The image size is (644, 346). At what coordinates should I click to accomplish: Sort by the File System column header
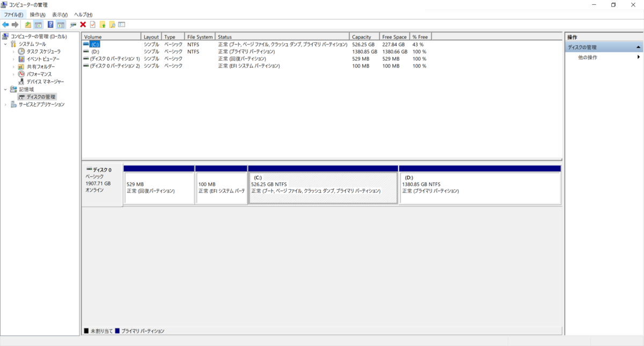(200, 37)
